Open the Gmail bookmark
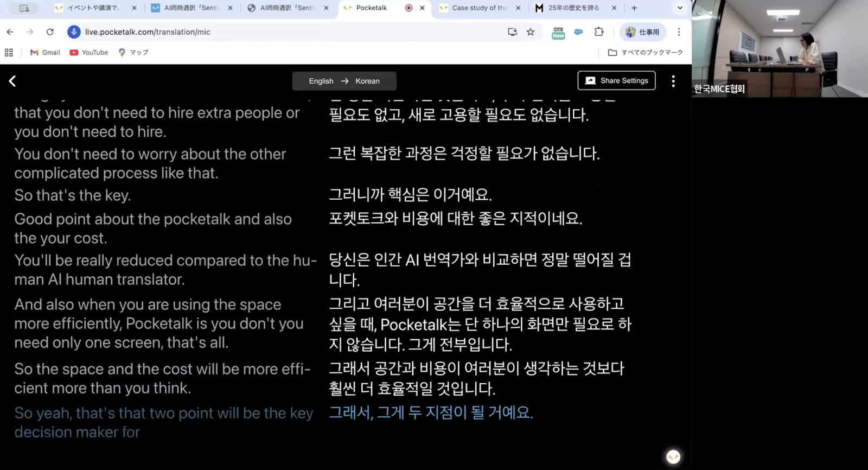868x470 pixels. point(45,53)
